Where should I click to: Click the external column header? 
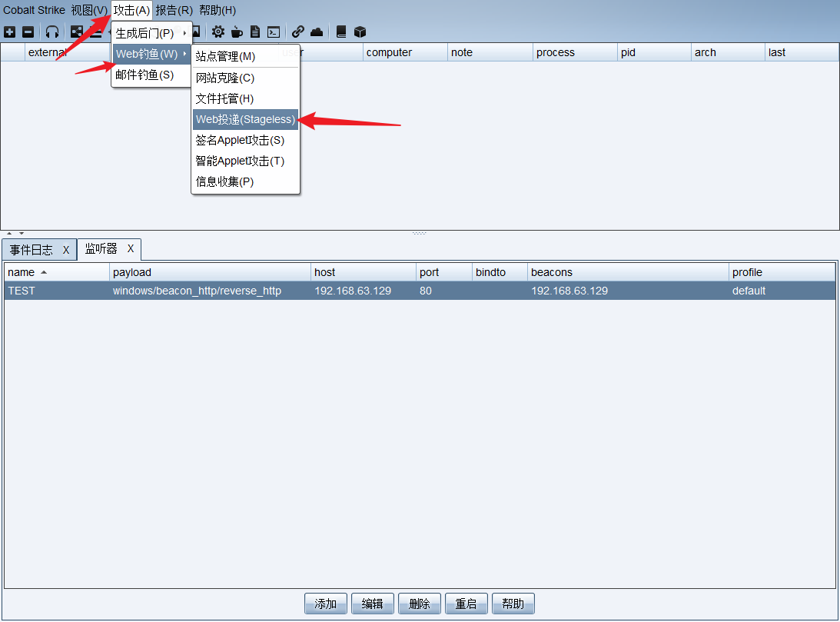(x=68, y=52)
